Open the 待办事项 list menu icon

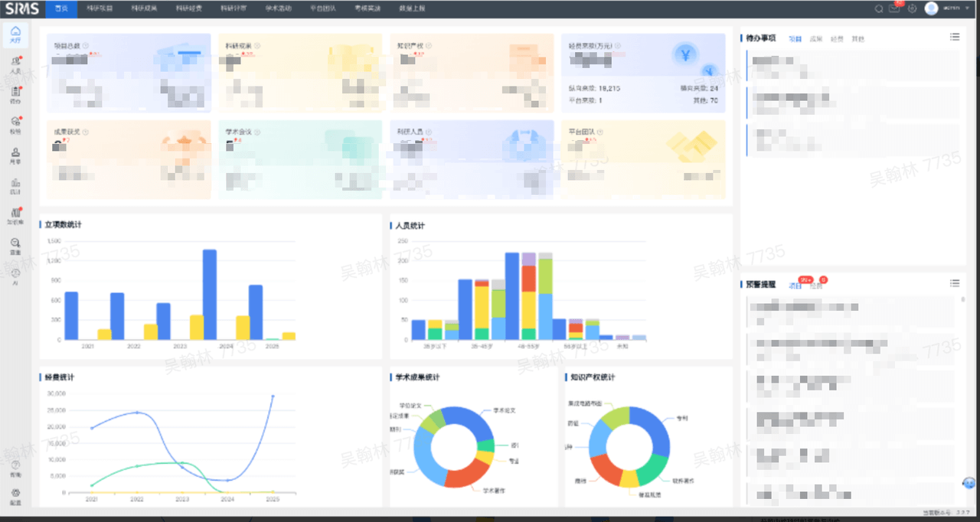pos(955,37)
